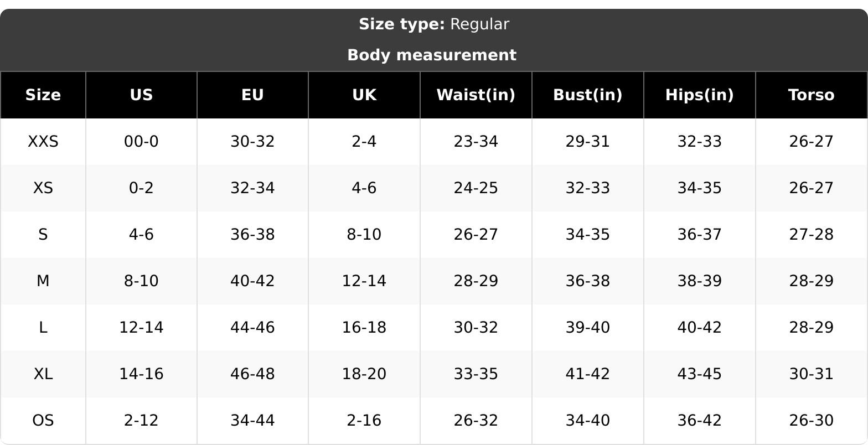The width and height of the screenshot is (868, 445).
Task: Click the US column header
Action: [141, 95]
